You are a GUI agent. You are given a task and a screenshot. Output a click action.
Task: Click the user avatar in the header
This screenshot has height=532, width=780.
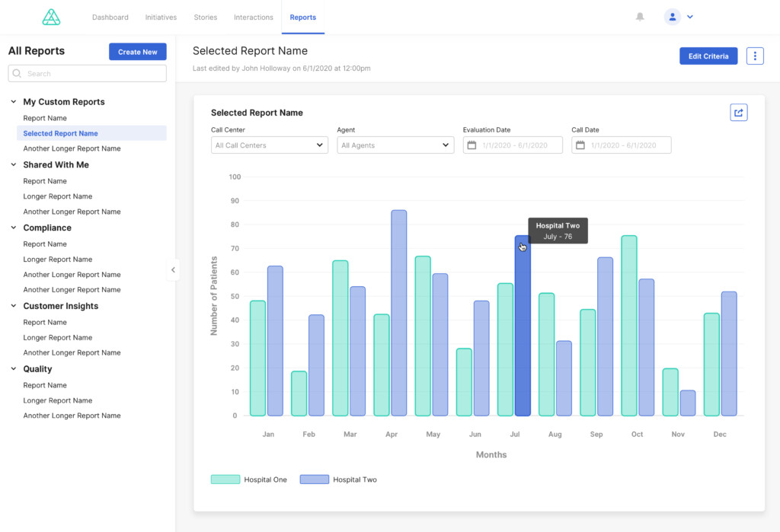coord(671,16)
